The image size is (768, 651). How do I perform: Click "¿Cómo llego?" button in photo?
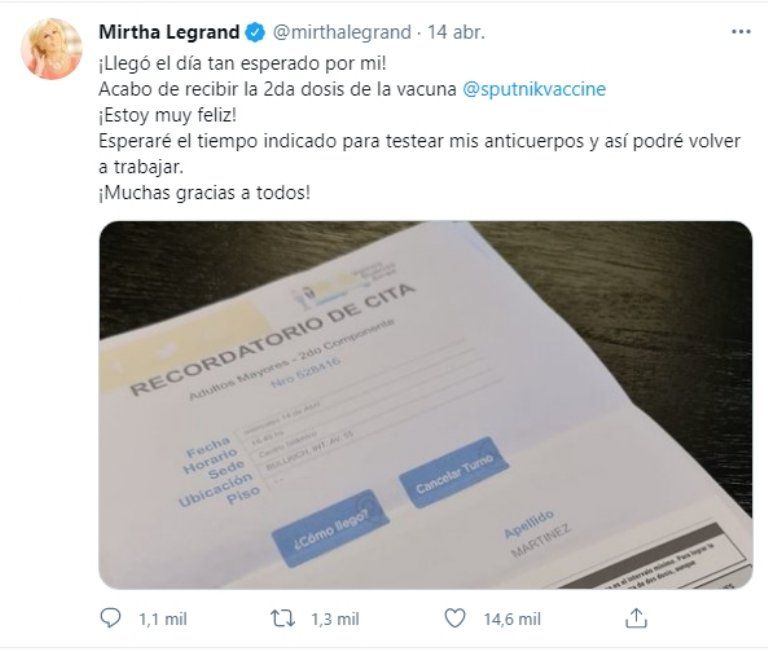328,526
